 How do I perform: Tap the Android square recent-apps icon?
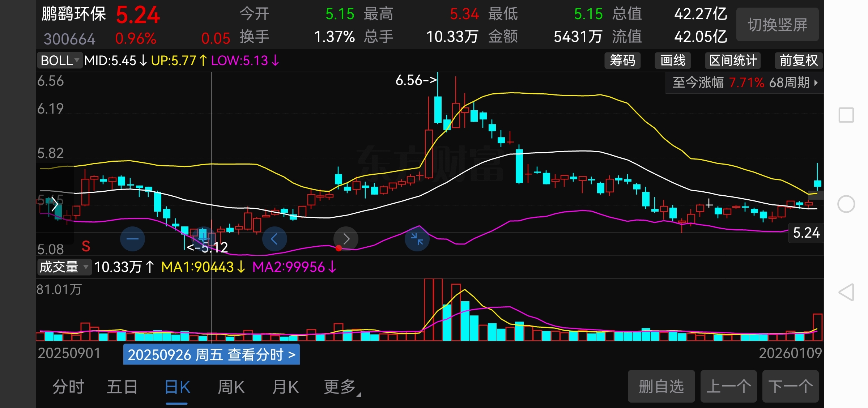846,115
